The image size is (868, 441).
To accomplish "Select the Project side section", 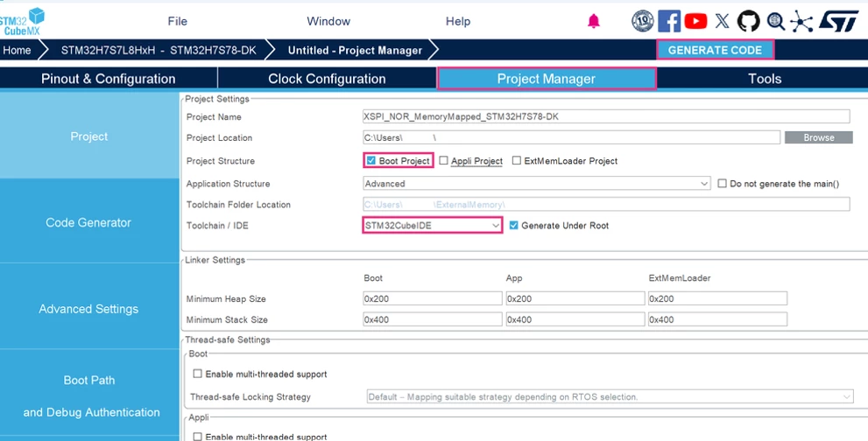I will (89, 136).
